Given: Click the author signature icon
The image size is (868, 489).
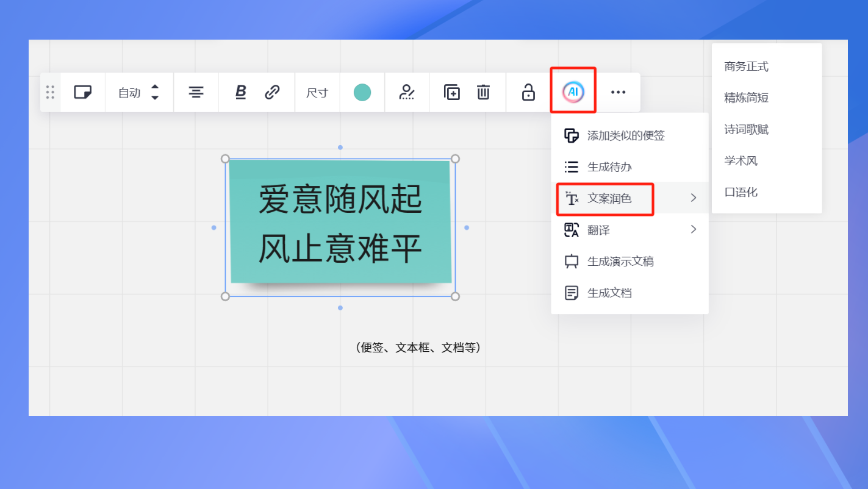Looking at the screenshot, I should (407, 92).
